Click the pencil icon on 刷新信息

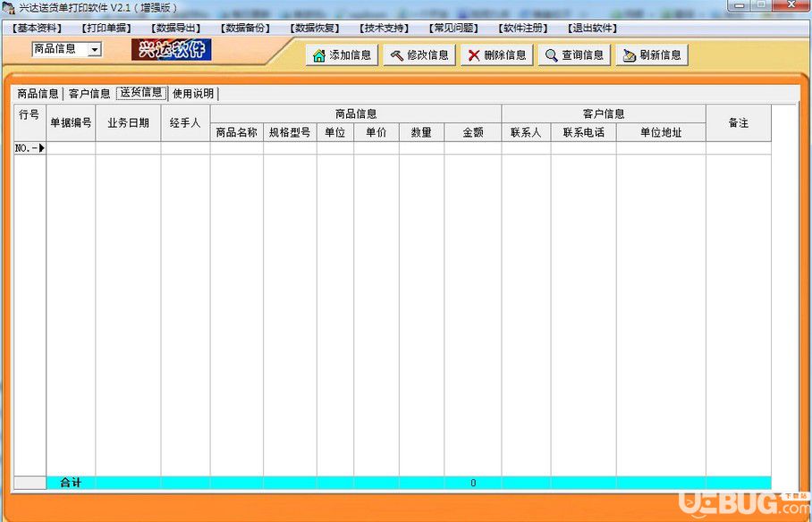pyautogui.click(x=629, y=55)
